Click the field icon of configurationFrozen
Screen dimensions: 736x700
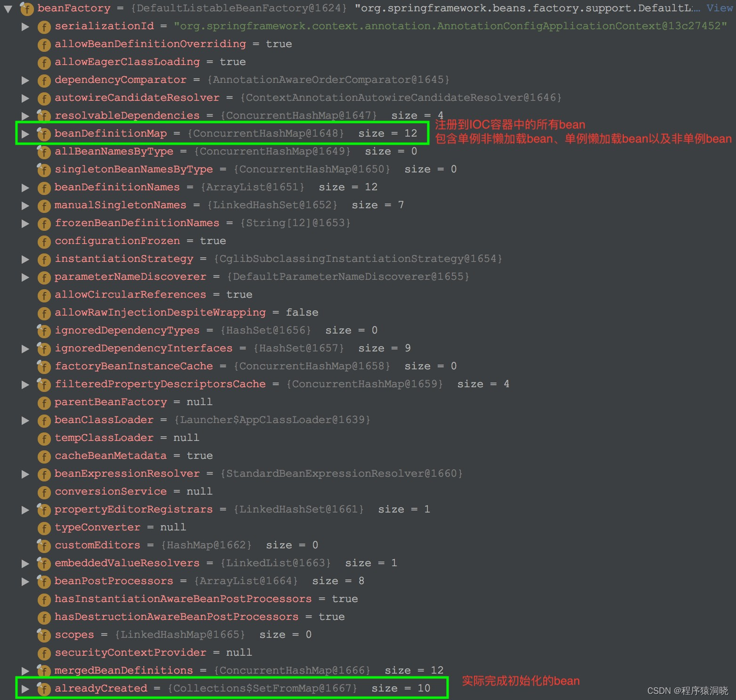click(44, 242)
